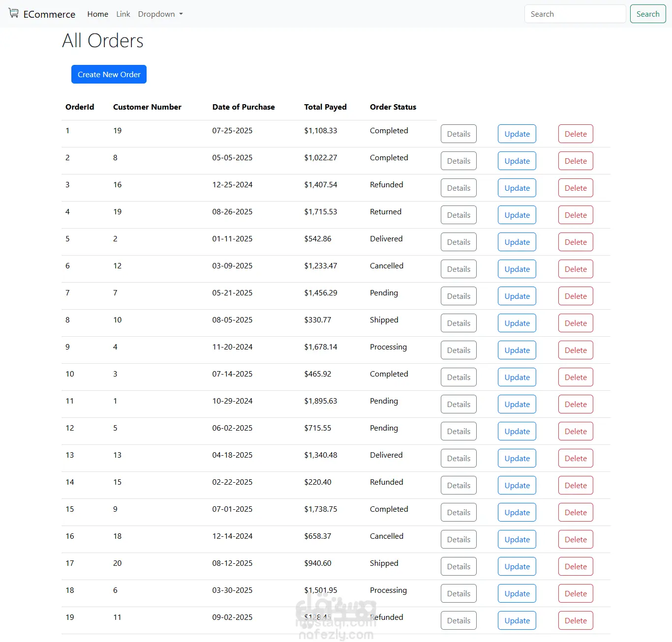This screenshot has width=672, height=642.
Task: Open the Link nav item
Action: point(123,14)
